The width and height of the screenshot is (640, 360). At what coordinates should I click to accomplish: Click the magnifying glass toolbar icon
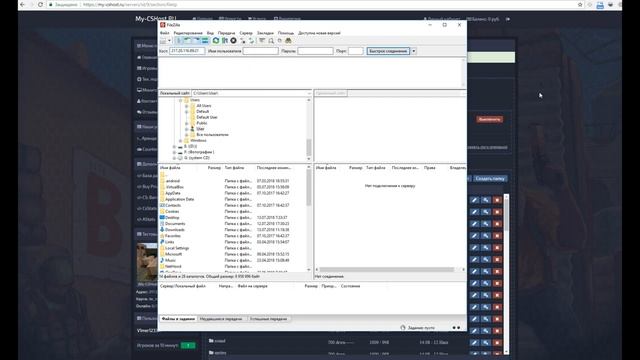pyautogui.click(x=271, y=41)
